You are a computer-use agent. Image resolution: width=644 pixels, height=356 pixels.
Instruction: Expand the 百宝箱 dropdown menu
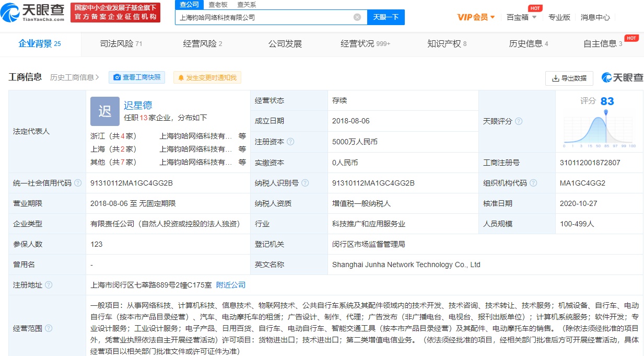point(521,17)
